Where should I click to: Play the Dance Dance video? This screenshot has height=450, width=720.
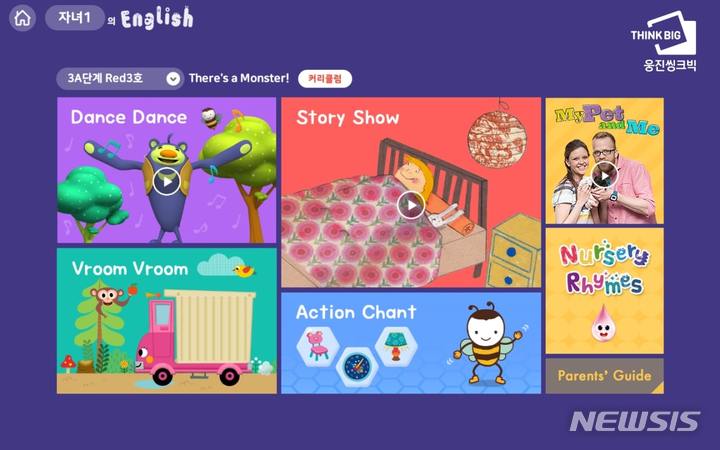(167, 181)
